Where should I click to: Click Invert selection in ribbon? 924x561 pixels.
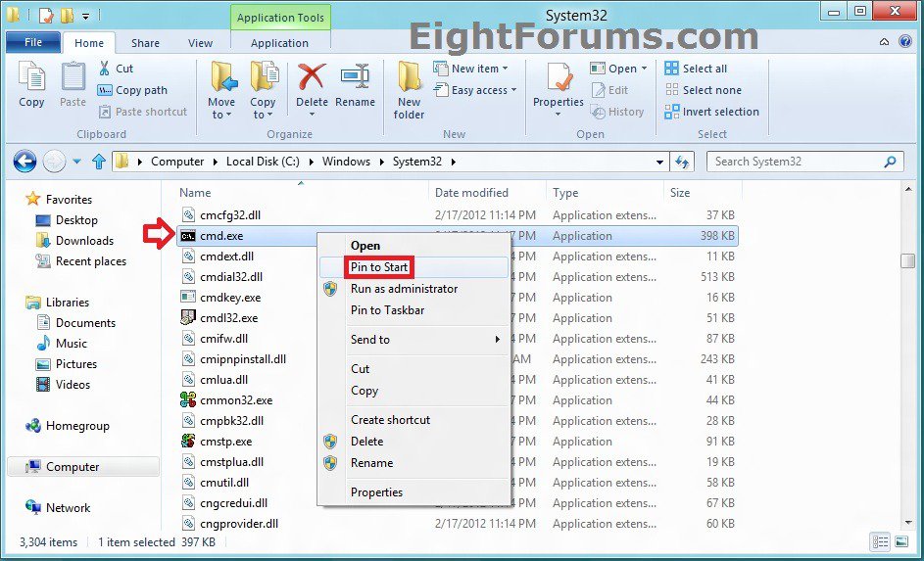pos(711,112)
